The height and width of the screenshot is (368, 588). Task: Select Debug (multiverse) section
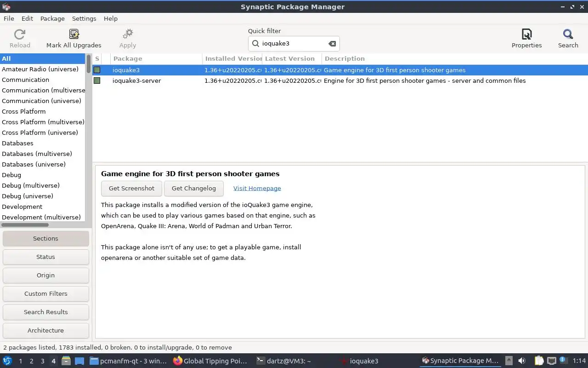point(43,185)
